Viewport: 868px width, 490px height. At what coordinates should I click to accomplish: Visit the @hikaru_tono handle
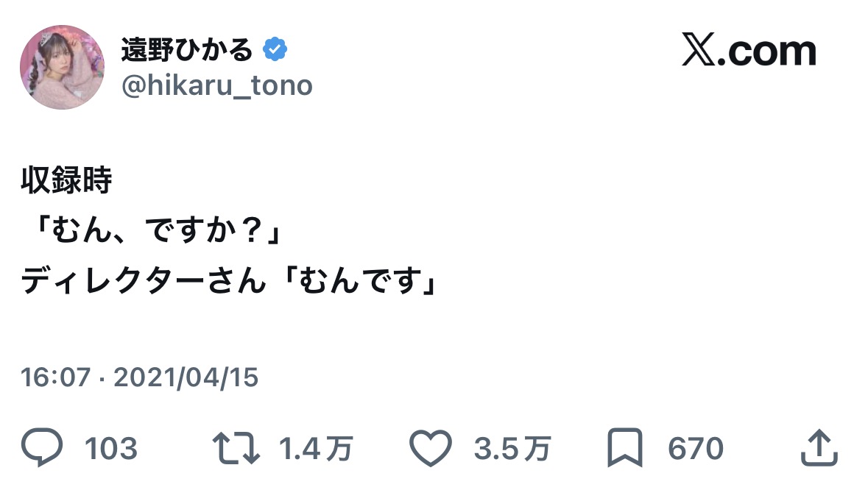pyautogui.click(x=216, y=86)
